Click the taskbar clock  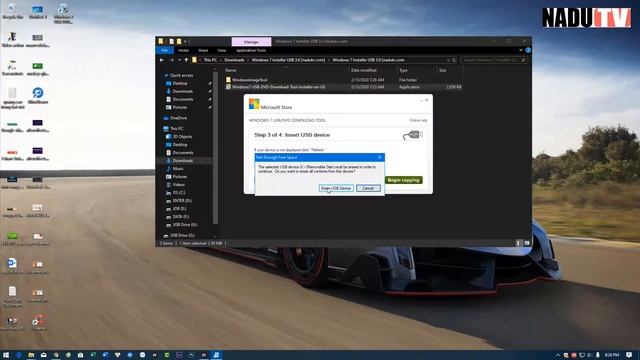pos(612,355)
